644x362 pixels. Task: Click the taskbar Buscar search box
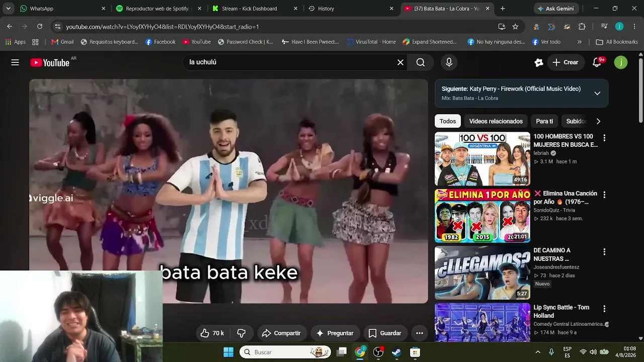point(285,352)
